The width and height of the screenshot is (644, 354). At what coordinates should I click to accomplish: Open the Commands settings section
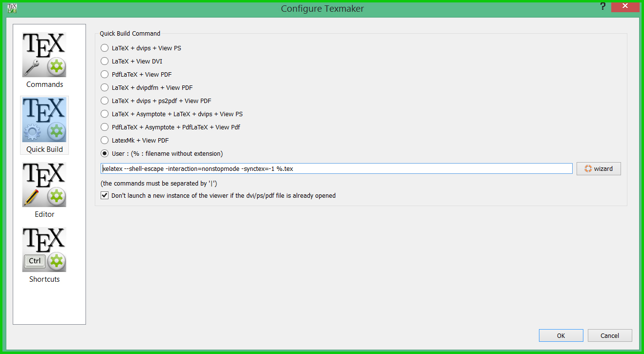[44, 60]
